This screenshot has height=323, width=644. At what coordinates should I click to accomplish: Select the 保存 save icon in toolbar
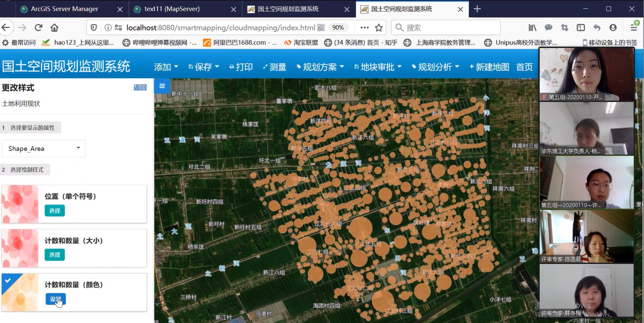click(x=191, y=67)
